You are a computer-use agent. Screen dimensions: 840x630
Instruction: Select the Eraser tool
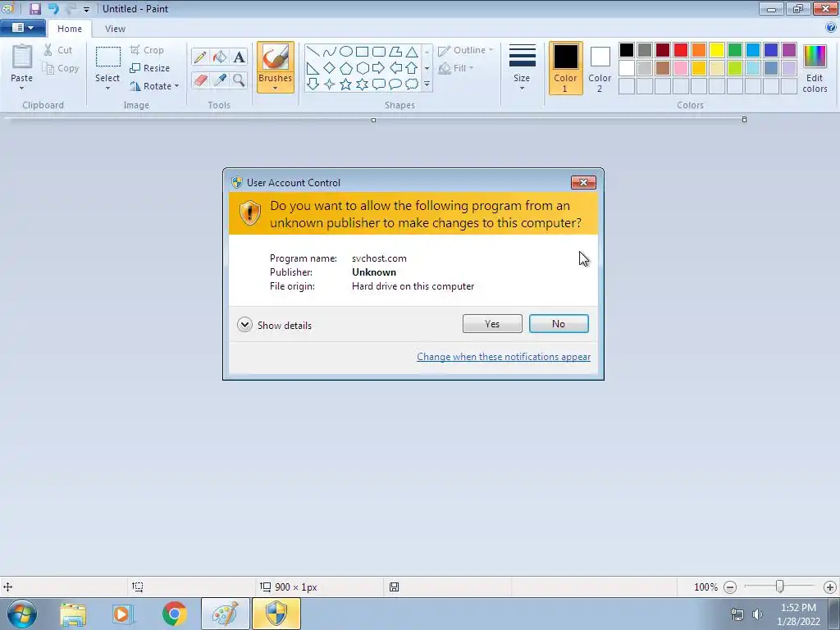200,80
